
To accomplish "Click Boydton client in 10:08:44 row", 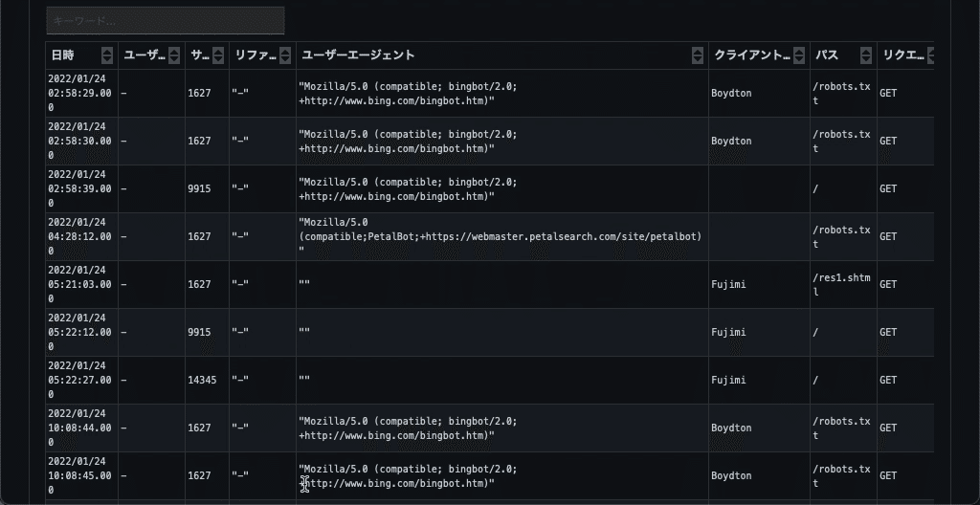I will (731, 428).
